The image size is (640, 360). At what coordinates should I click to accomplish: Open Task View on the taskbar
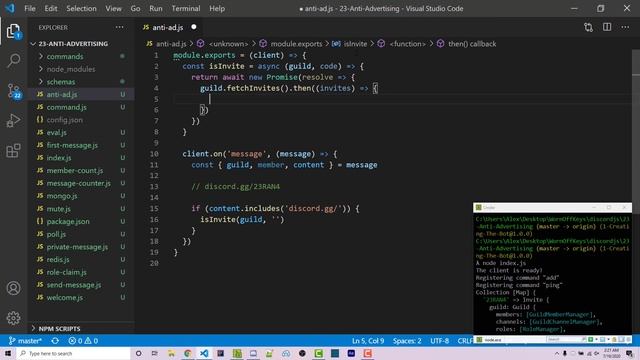[155, 353]
